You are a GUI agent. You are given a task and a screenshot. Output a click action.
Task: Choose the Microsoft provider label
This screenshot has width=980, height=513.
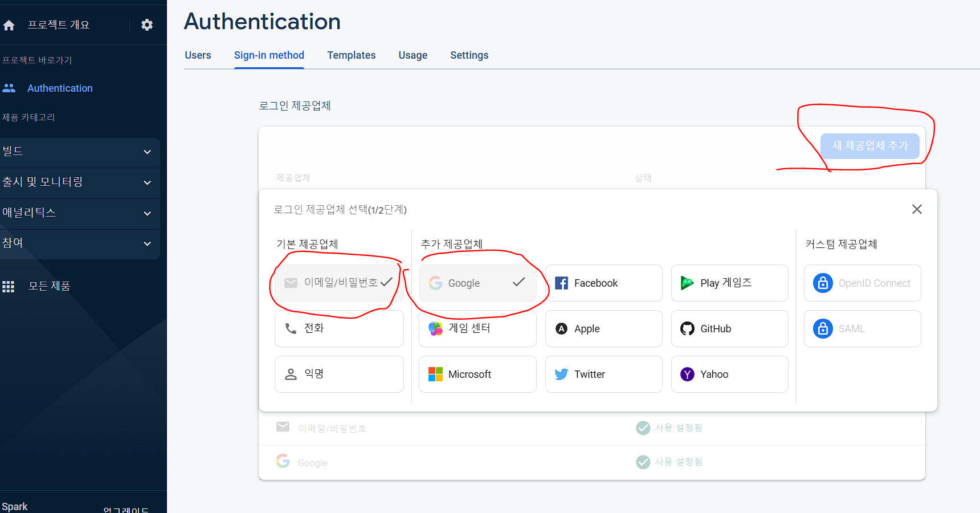pos(469,374)
